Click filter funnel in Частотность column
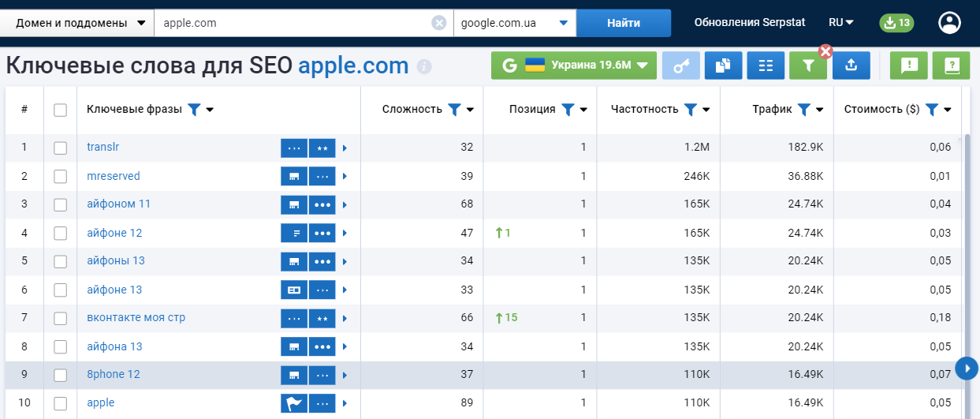This screenshot has width=980, height=419. point(691,110)
